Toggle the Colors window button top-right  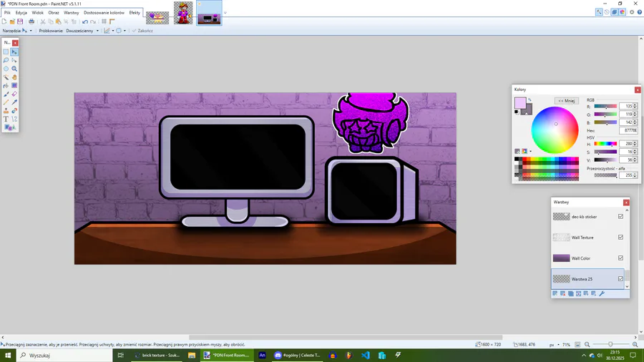pos(623,12)
